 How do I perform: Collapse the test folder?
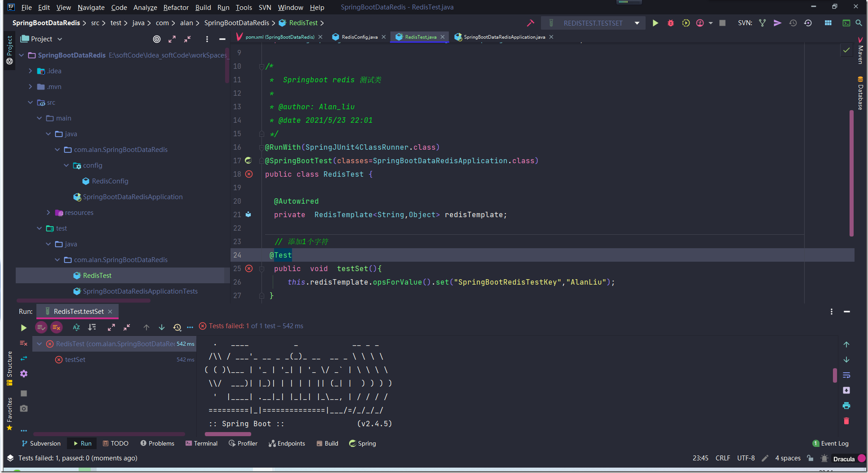pyautogui.click(x=39, y=228)
